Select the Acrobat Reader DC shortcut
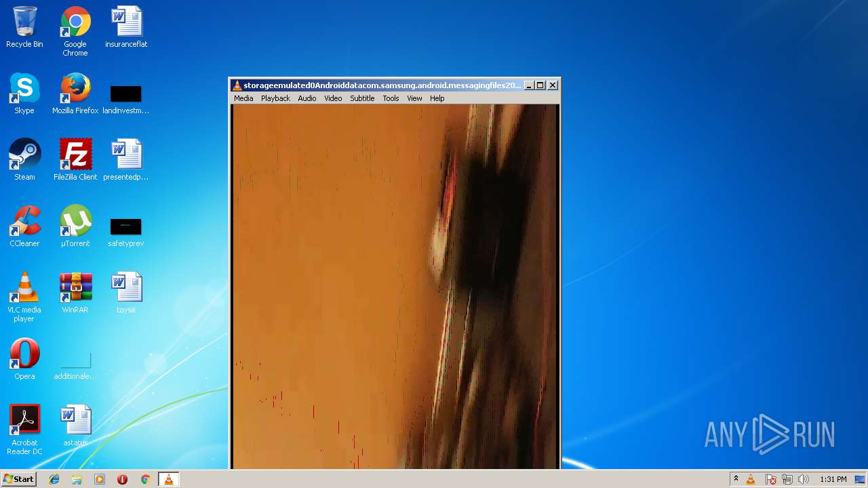Image resolution: width=868 pixels, height=488 pixels. tap(24, 430)
